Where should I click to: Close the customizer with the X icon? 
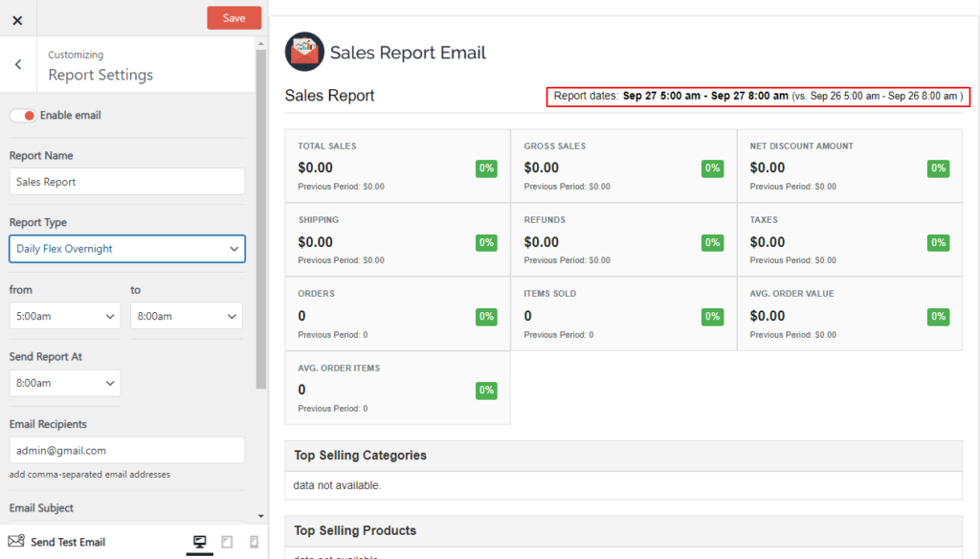[x=16, y=18]
